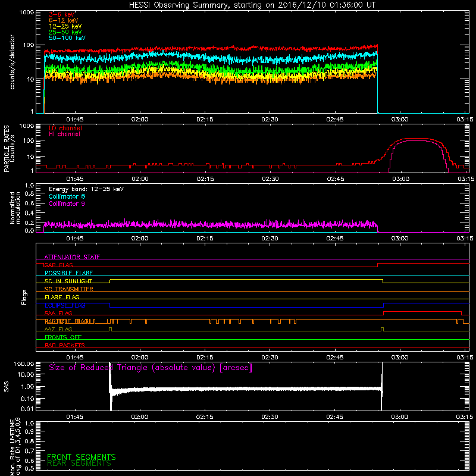Click the Size of Reduced Triangle caption

click(151, 368)
